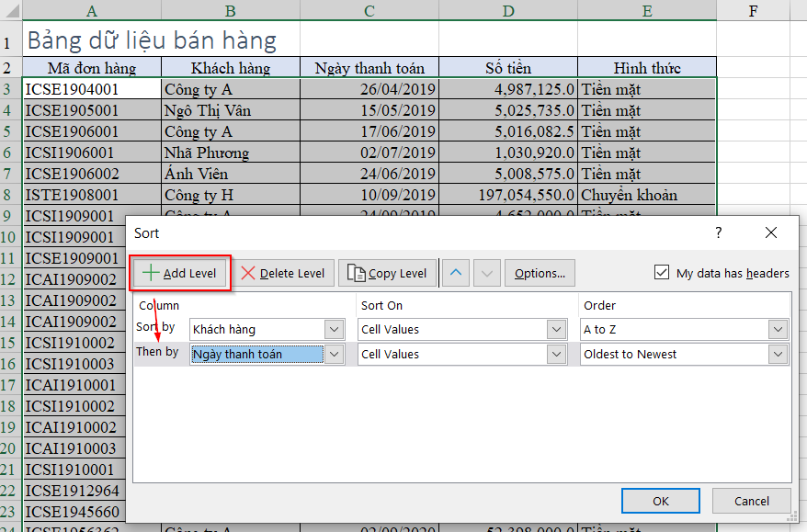
Task: Select column C header
Action: coord(369,10)
